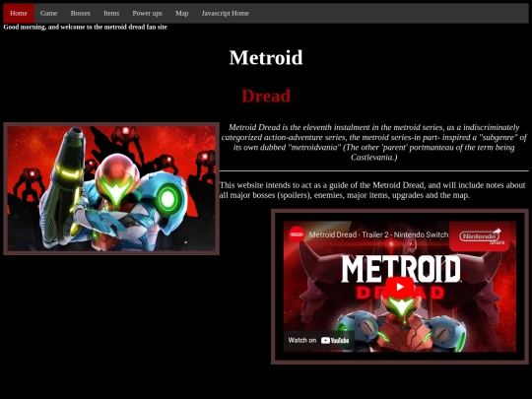Viewport: 532px width, 399px height.
Task: Go to the Game page
Action: click(x=48, y=13)
